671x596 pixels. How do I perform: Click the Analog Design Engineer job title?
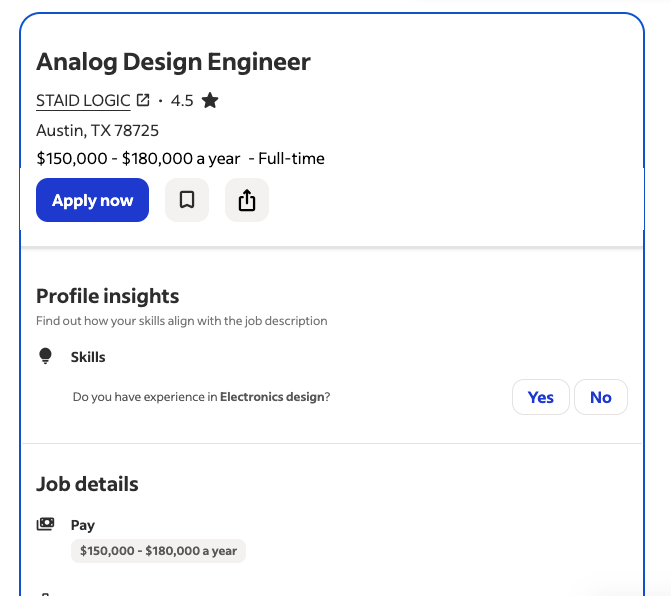pyautogui.click(x=173, y=62)
